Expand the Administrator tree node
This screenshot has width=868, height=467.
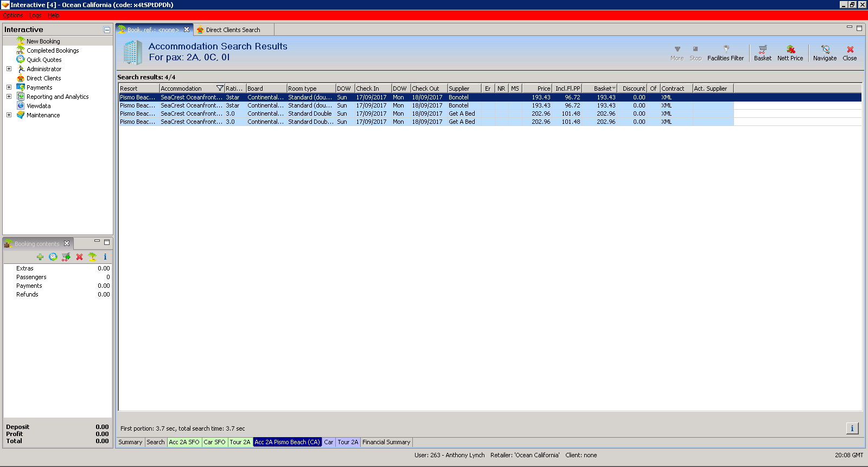coord(9,69)
